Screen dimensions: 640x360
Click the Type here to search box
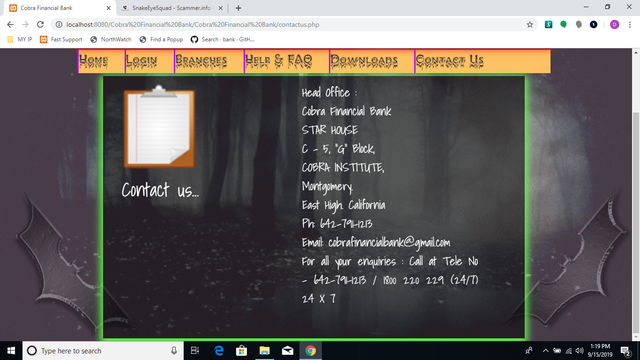(x=102, y=351)
